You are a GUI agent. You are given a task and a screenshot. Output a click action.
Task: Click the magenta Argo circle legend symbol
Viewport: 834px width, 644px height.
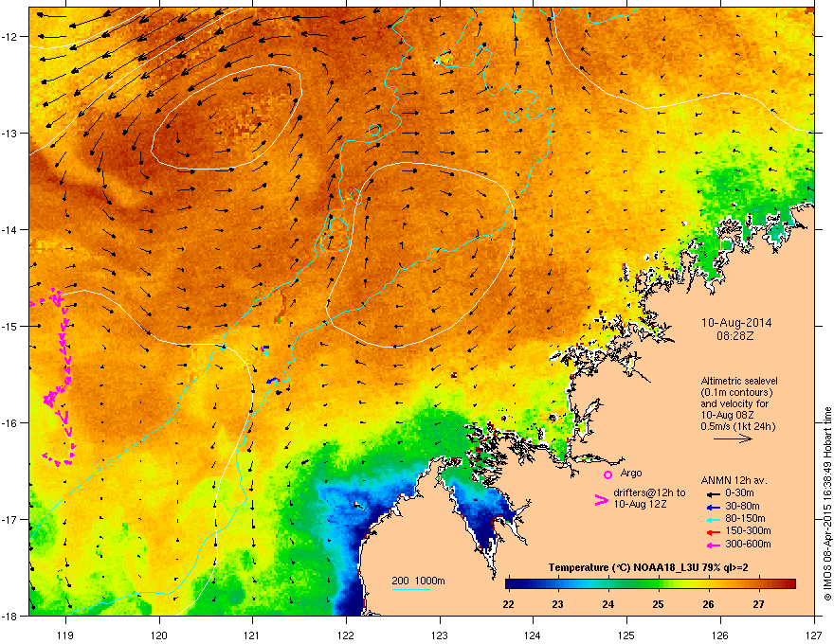(607, 474)
